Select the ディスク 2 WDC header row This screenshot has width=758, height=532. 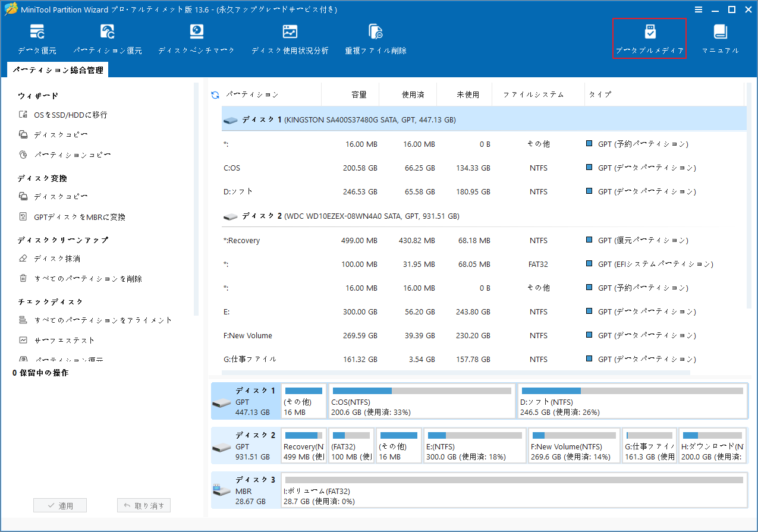[484, 216]
